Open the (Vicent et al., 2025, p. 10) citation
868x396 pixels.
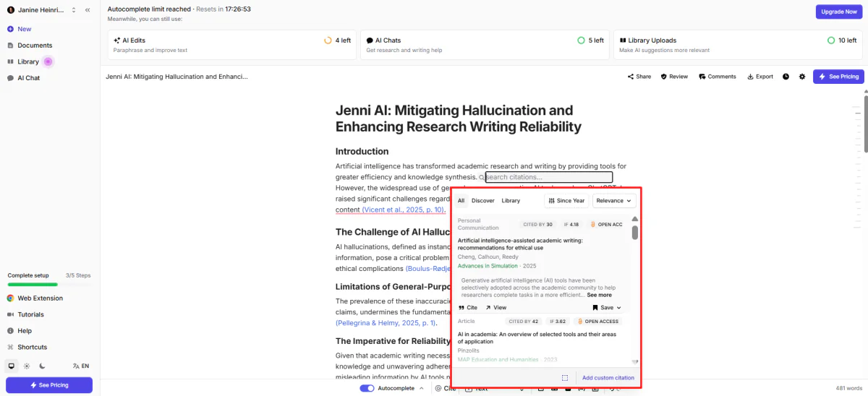pos(403,210)
